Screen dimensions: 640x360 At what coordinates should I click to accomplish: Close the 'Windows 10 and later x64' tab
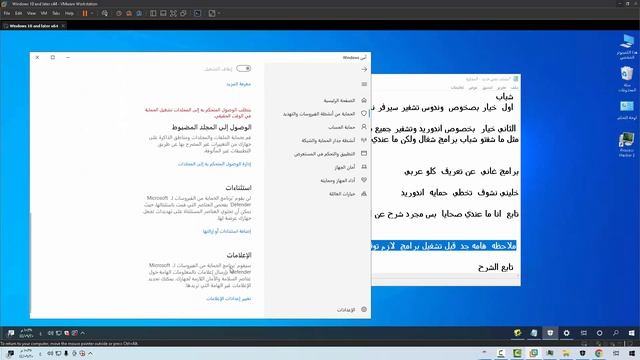63,26
